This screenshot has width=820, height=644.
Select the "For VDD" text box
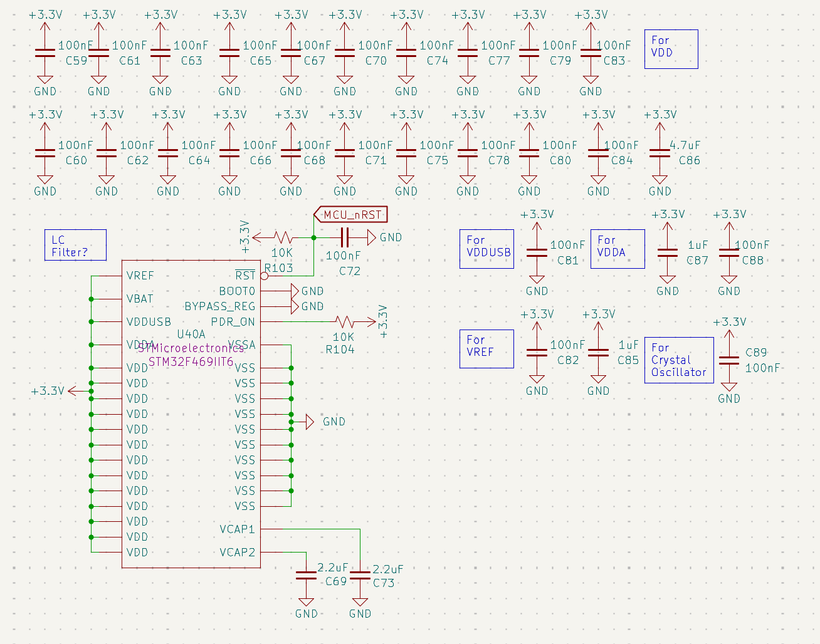click(x=671, y=49)
